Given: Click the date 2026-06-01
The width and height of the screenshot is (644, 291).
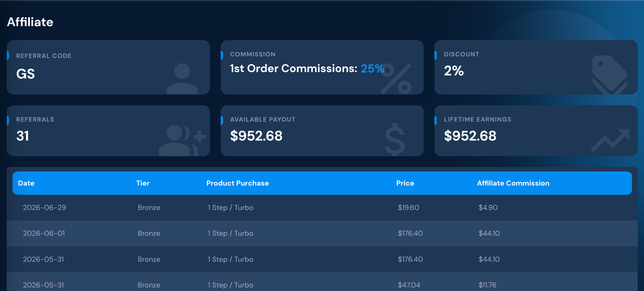Looking at the screenshot, I should click(44, 233).
